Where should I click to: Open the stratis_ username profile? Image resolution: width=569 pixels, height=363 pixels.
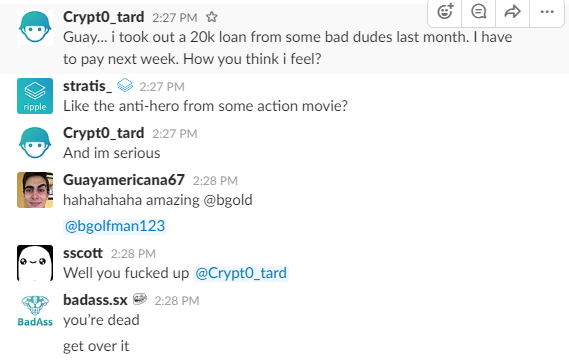pyautogui.click(x=87, y=86)
